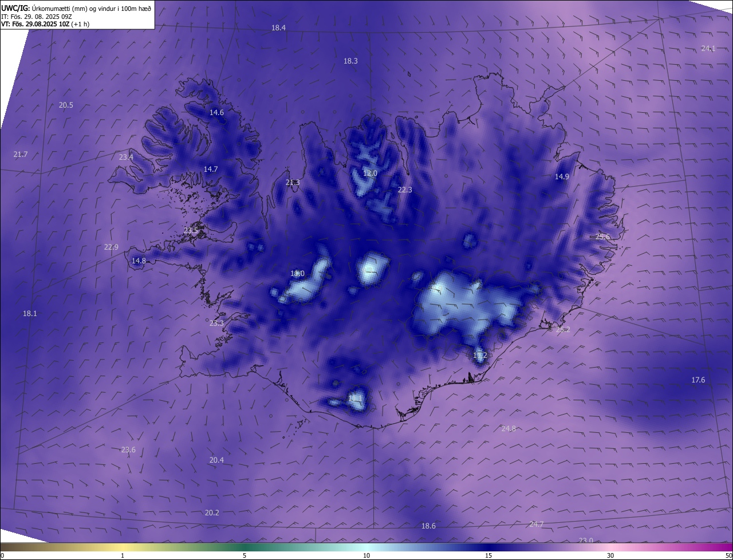Click the 14.6 value in the Westfjords
733x560 pixels.
(216, 113)
